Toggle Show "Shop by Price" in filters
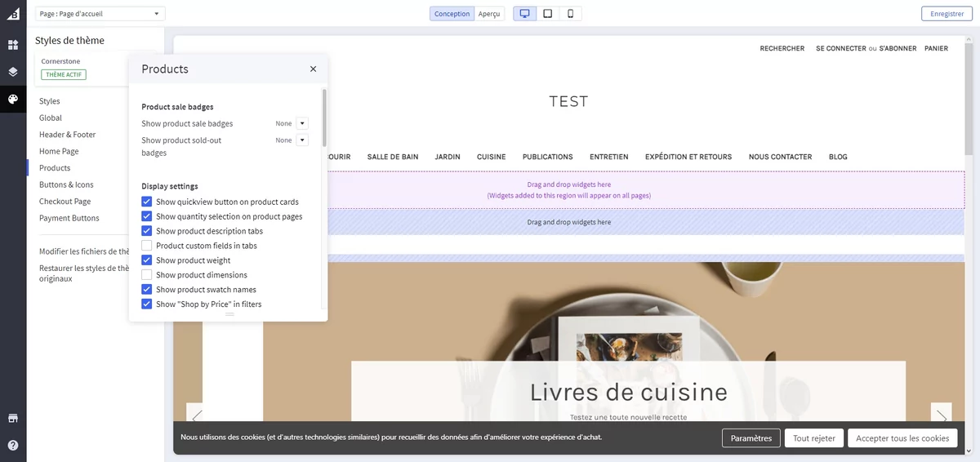The width and height of the screenshot is (980, 462). pyautogui.click(x=147, y=304)
